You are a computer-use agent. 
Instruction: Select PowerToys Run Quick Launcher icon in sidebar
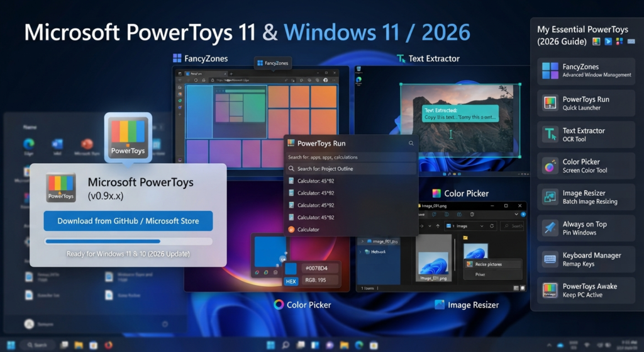pos(550,103)
